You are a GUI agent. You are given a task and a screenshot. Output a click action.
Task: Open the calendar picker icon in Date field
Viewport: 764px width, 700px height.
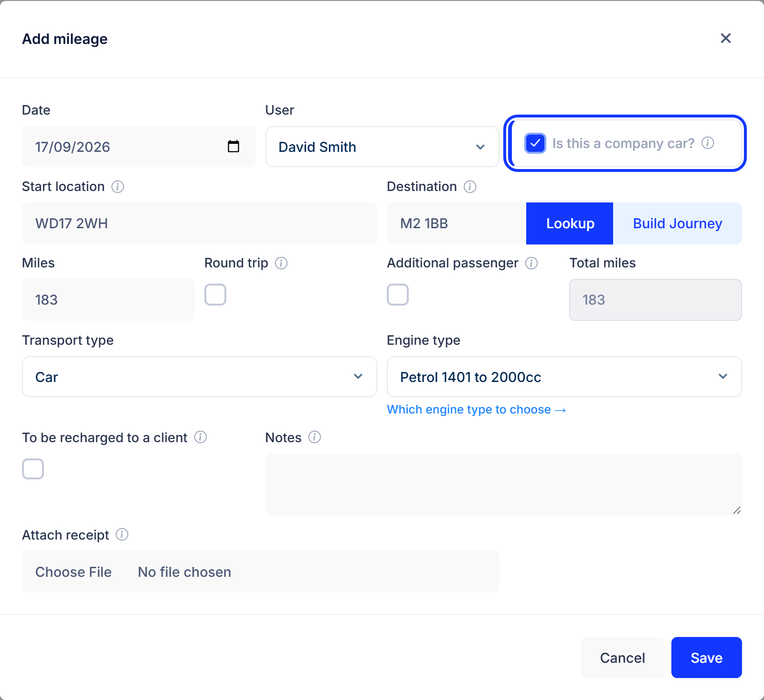tap(233, 146)
